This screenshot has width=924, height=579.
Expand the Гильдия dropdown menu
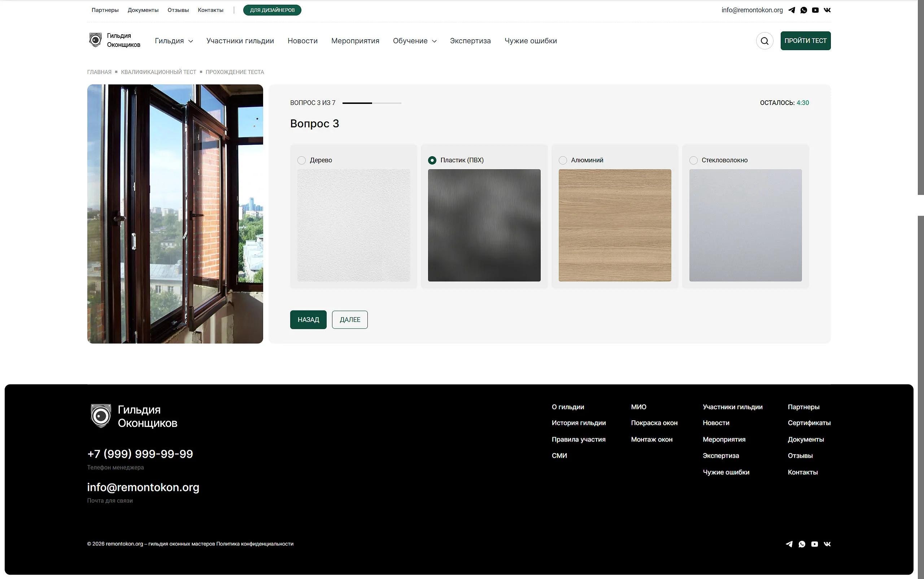(x=174, y=41)
